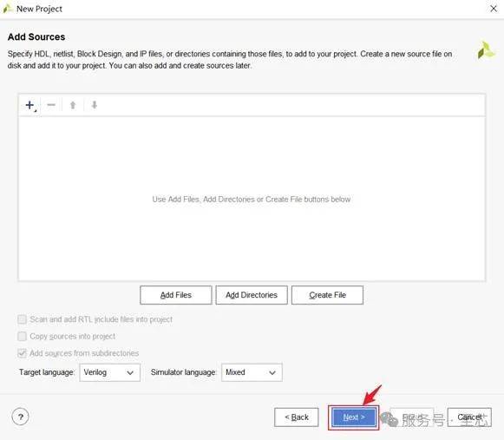
Task: Click the move down arrow icon
Action: tap(95, 105)
